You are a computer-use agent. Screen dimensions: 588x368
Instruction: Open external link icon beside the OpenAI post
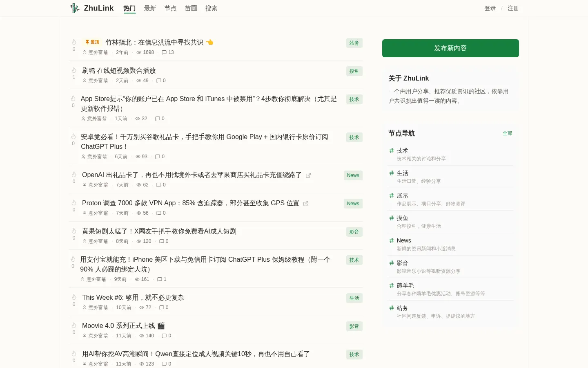[308, 175]
